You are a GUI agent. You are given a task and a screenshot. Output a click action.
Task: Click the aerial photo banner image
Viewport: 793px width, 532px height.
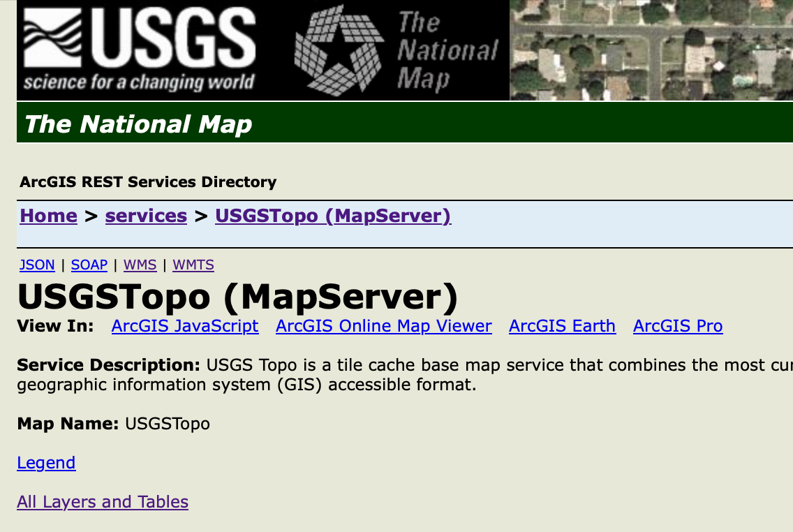click(651, 50)
